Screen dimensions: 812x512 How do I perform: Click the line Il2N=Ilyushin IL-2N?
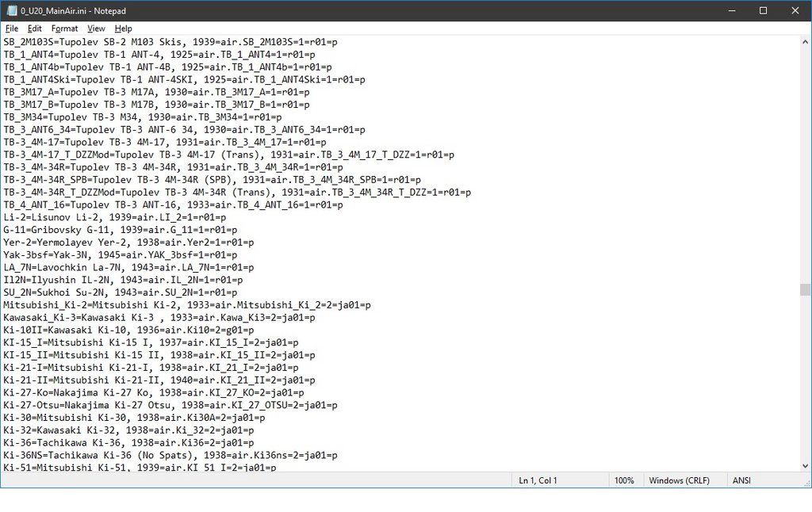click(x=123, y=280)
